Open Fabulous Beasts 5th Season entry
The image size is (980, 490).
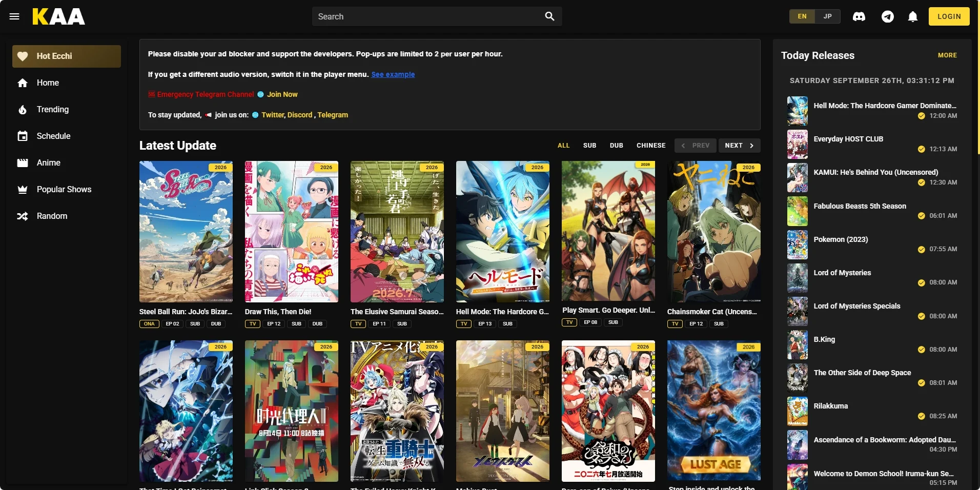(872, 211)
